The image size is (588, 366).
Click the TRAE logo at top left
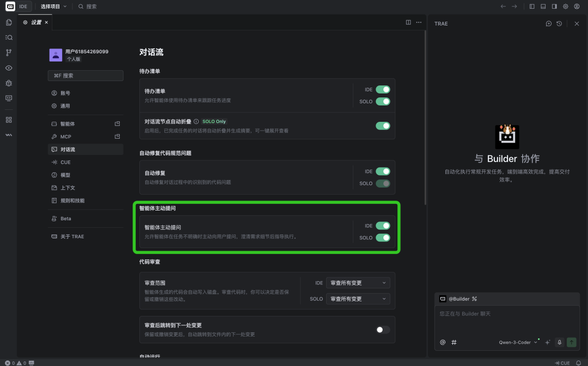[10, 7]
